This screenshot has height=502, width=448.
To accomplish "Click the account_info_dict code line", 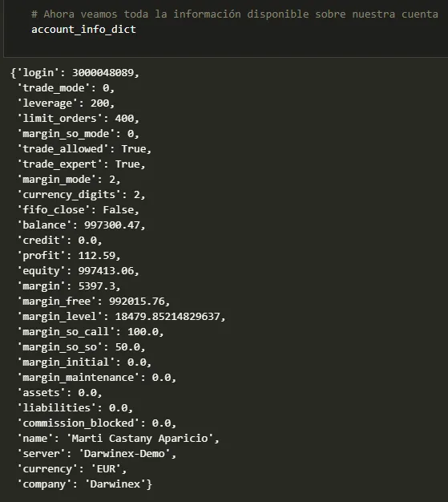I will point(83,30).
